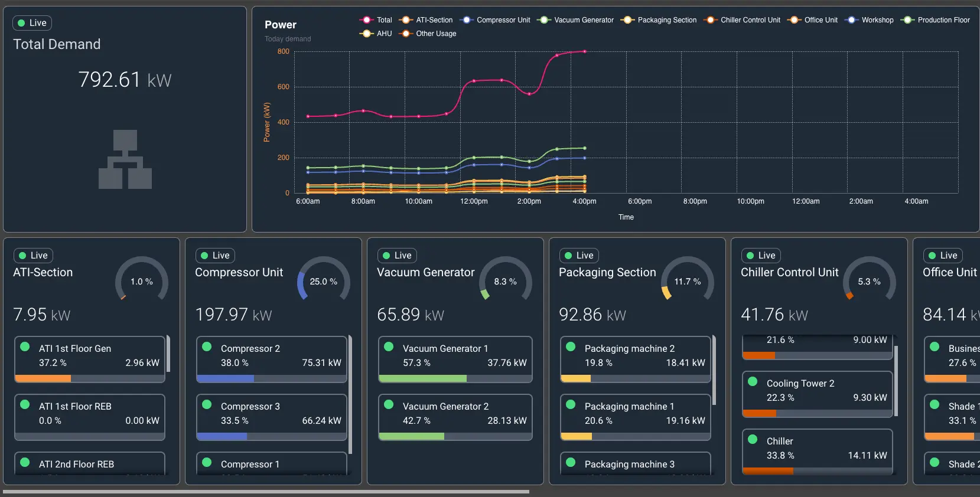Viewport: 980px width, 497px height.
Task: Click status dot of Vacuum Generator 2
Action: coord(389,405)
